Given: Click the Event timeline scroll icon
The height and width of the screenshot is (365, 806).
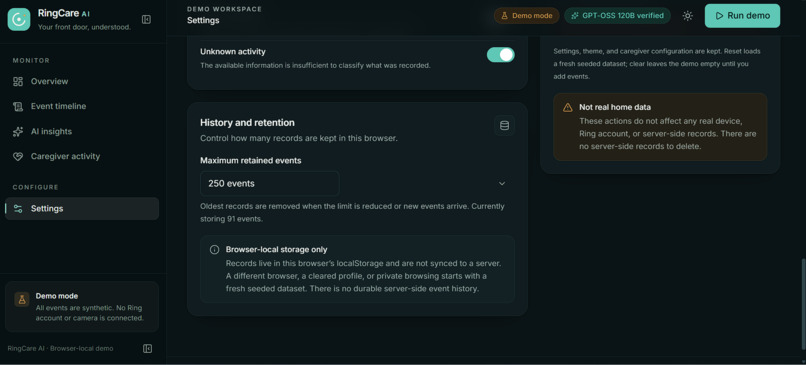Looking at the screenshot, I should [x=18, y=106].
